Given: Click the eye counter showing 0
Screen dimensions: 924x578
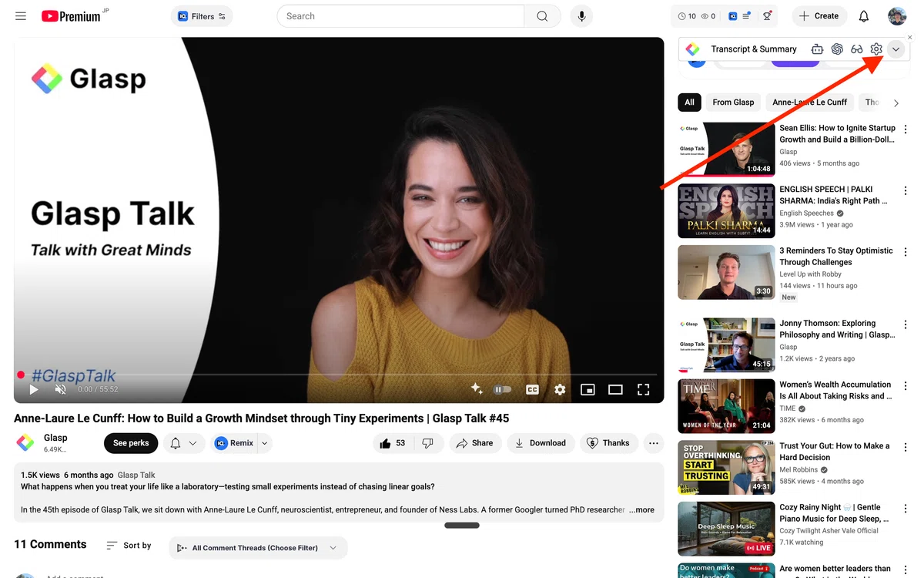Looking at the screenshot, I should pyautogui.click(x=708, y=16).
